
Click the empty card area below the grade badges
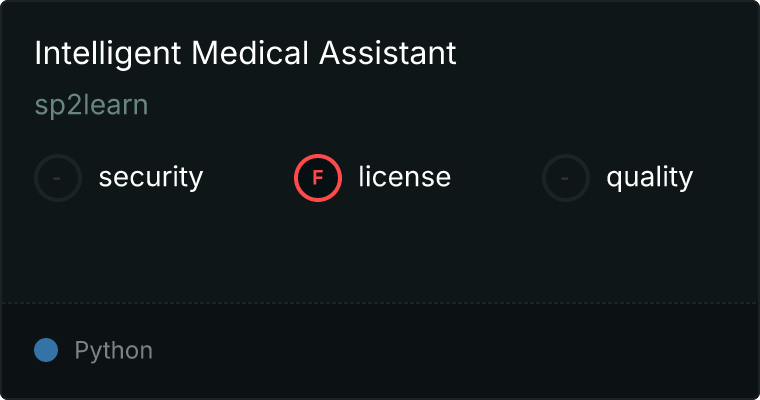pos(380,250)
